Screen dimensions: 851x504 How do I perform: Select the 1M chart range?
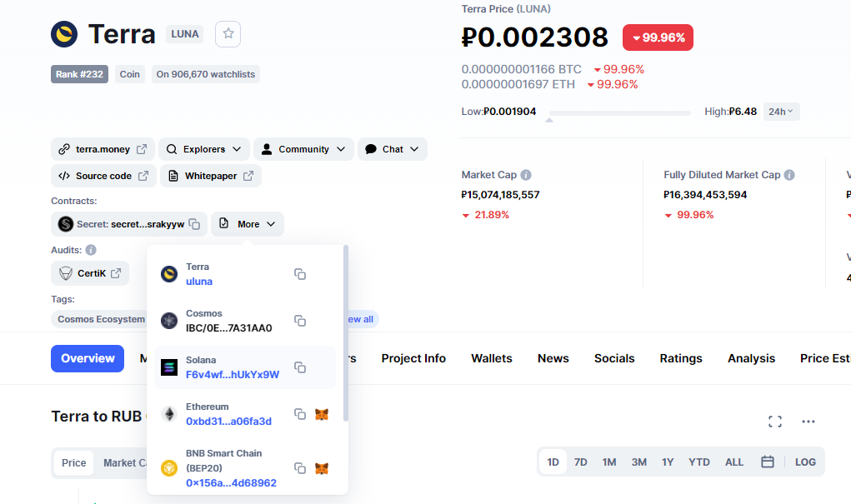coord(609,462)
